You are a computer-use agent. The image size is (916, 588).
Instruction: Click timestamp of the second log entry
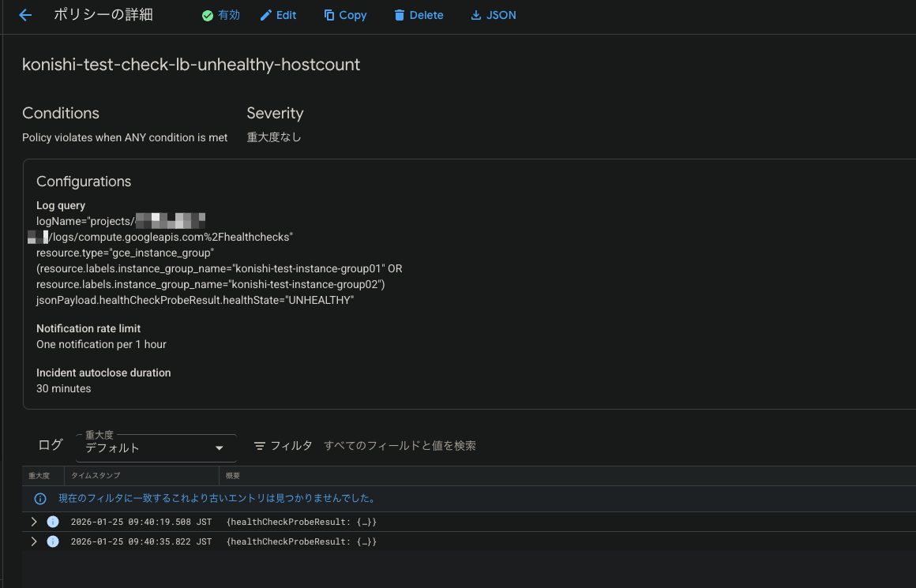[141, 541]
